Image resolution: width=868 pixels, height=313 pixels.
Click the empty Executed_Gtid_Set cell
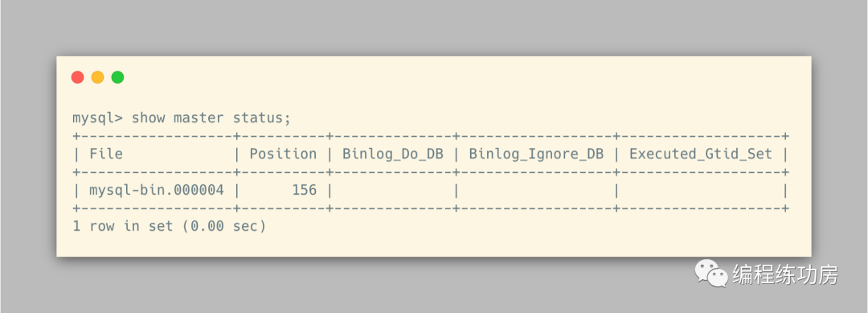coord(700,191)
